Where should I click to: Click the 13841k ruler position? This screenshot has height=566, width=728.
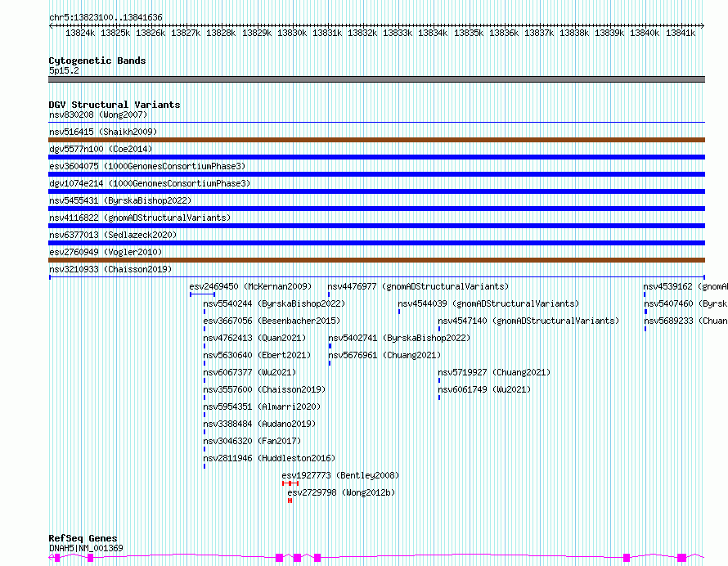point(681,33)
